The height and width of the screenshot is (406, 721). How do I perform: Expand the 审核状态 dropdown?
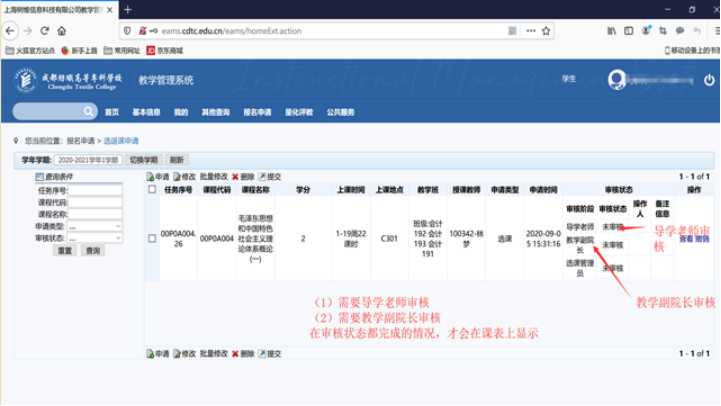click(95, 239)
